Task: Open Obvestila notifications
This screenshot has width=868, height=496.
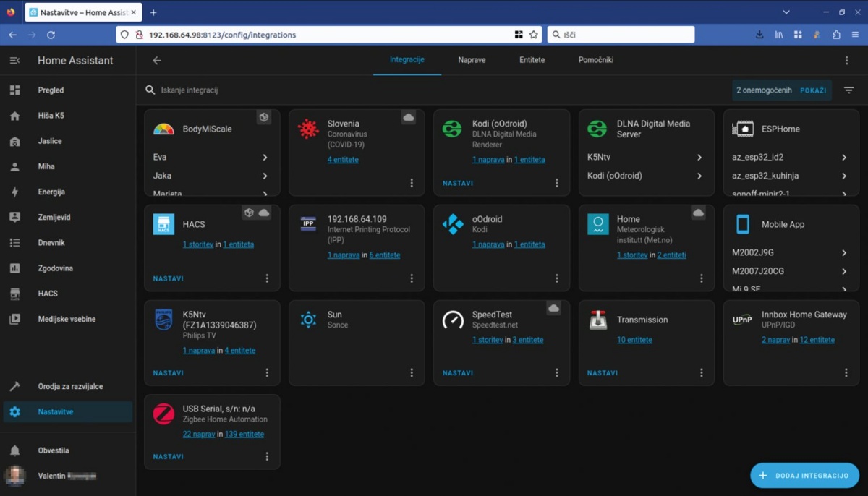Action: click(68, 450)
